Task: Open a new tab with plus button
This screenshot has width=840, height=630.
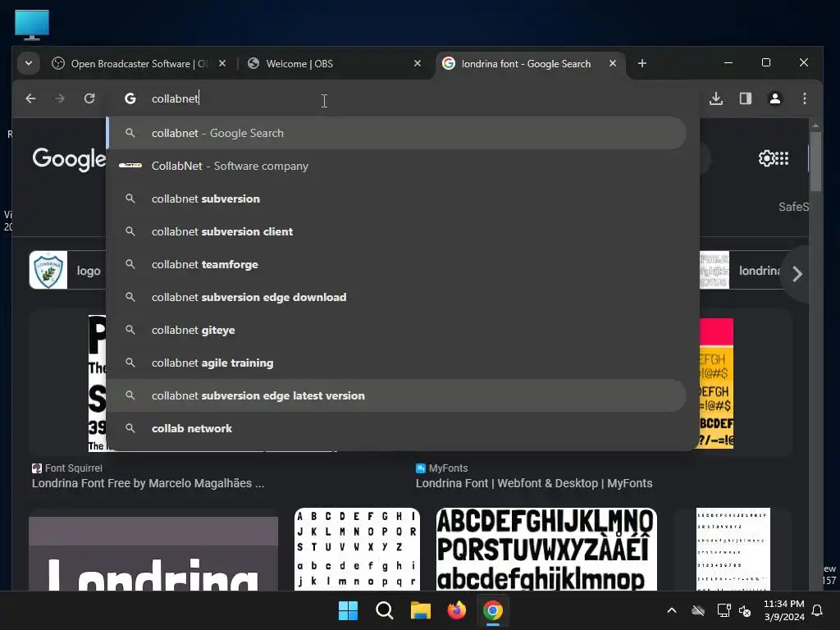Action: 641,63
